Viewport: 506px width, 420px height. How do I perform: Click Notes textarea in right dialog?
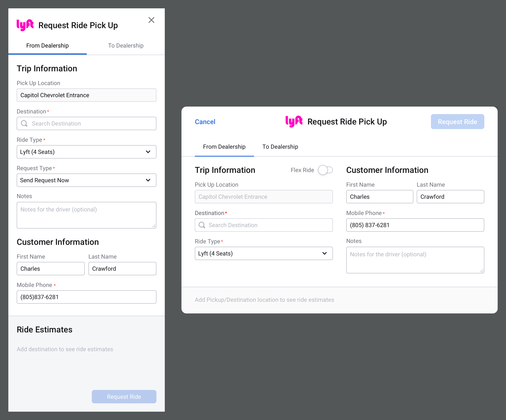[415, 260]
